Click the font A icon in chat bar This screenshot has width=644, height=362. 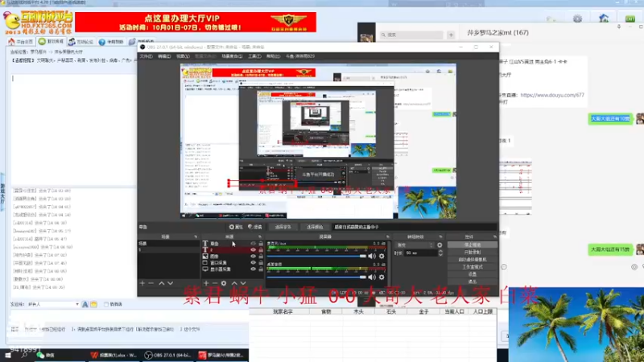point(85,304)
